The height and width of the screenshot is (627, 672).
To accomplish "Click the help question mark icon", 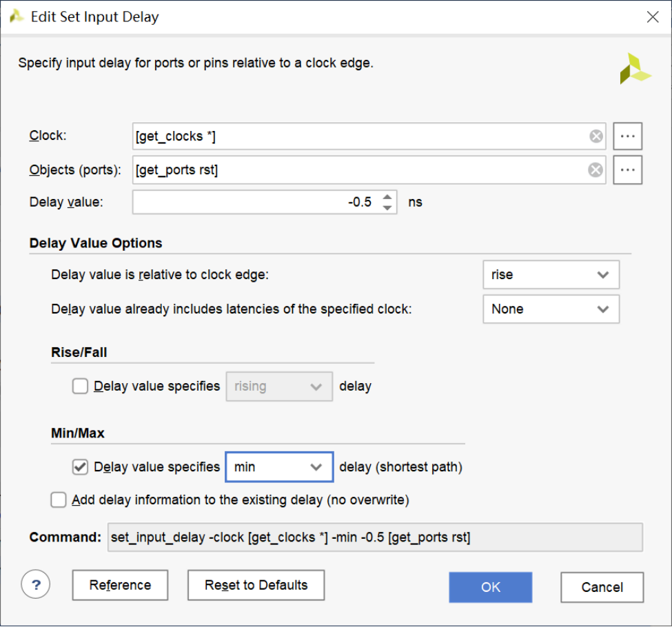I will coord(36,585).
